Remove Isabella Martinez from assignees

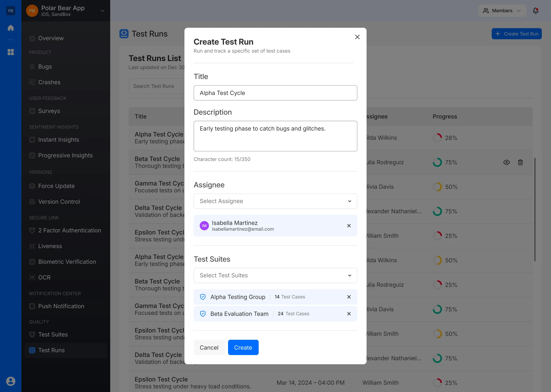(x=349, y=226)
